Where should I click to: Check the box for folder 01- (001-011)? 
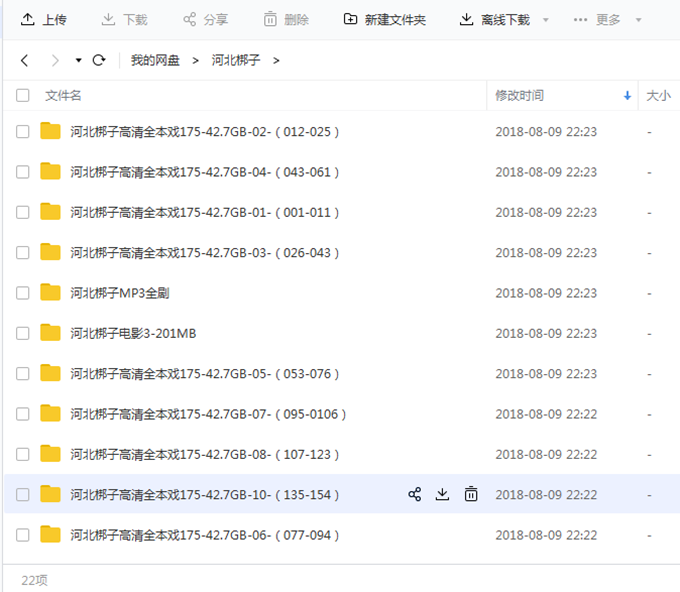(x=23, y=212)
